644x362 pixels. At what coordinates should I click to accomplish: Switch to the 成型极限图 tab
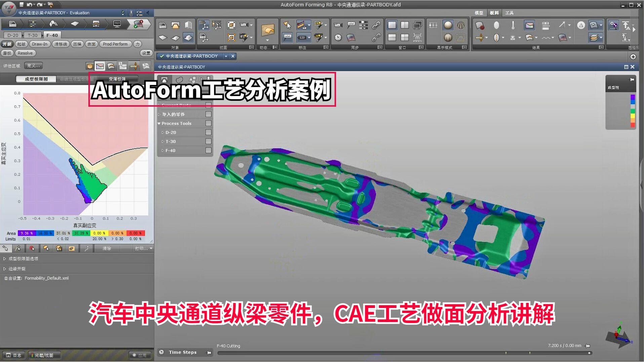pos(36,79)
